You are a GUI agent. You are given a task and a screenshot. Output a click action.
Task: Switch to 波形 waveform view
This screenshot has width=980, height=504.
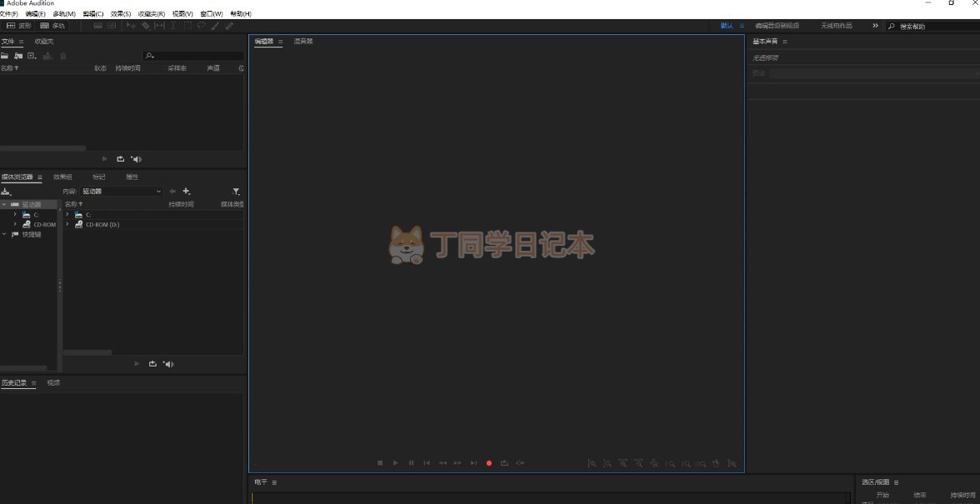[18, 26]
